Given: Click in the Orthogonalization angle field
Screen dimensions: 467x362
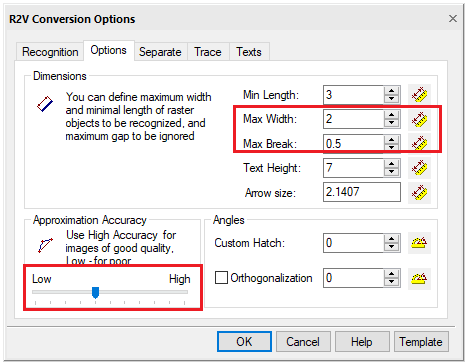Looking at the screenshot, I should click(x=353, y=278).
